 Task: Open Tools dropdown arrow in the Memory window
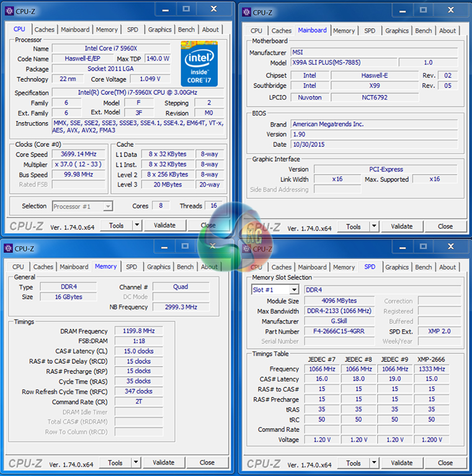[x=136, y=462]
